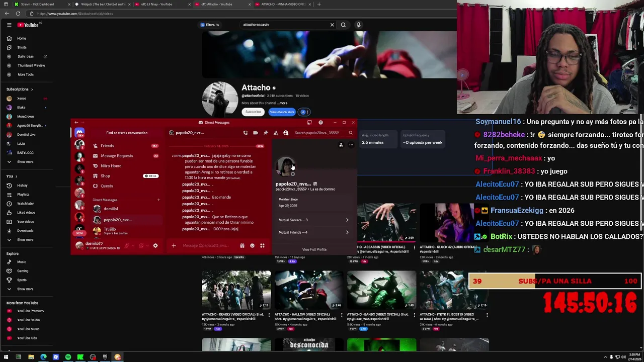Open Discord microphone options arrow
The width and height of the screenshot is (644, 362).
click(133, 245)
